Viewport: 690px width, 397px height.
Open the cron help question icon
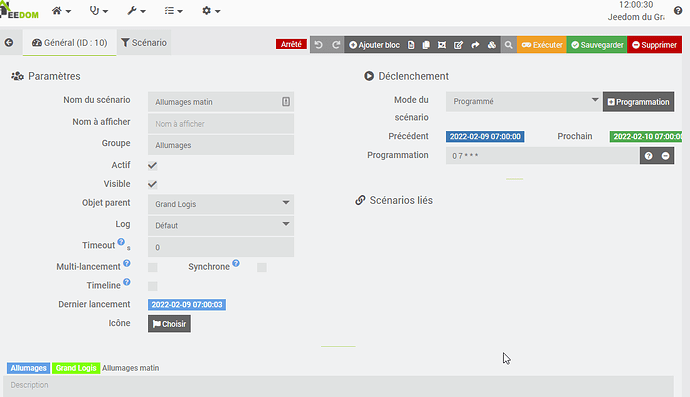point(649,156)
